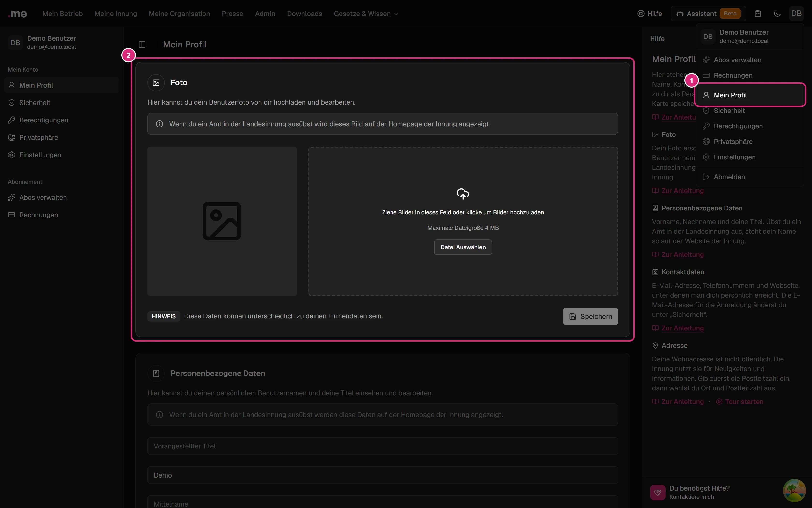Choose Abos verwalten in the user dropdown menu
This screenshot has height=508, width=812.
click(750, 60)
